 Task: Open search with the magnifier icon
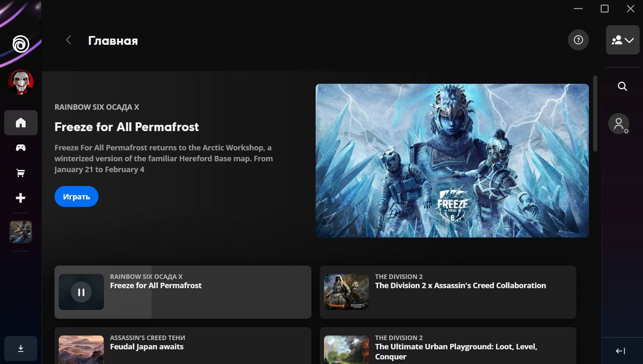coord(622,86)
